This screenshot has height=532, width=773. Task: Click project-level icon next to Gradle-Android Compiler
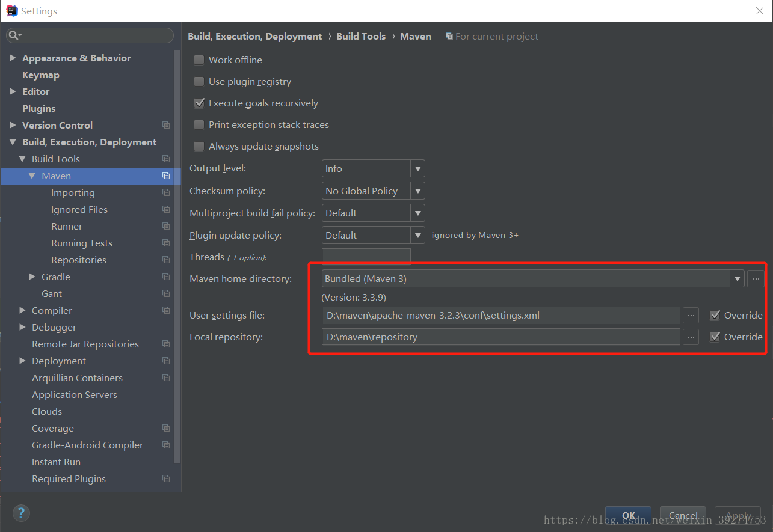[x=166, y=445]
